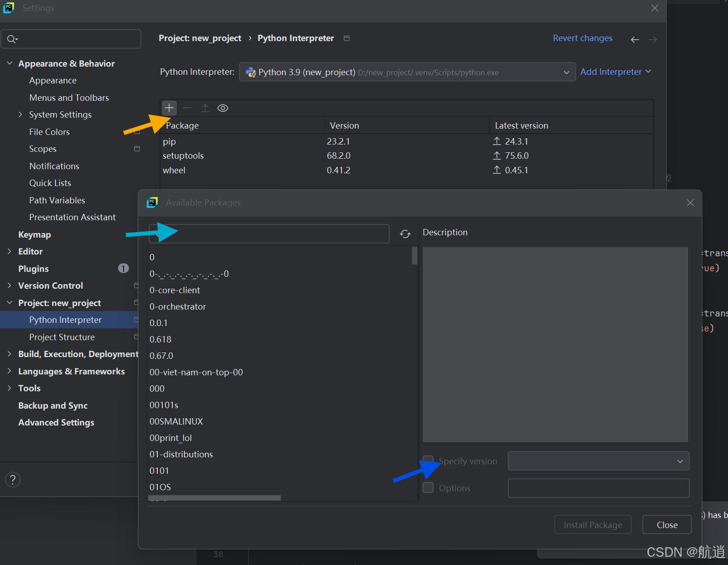
Task: Enable the Options checkbox
Action: 428,487
